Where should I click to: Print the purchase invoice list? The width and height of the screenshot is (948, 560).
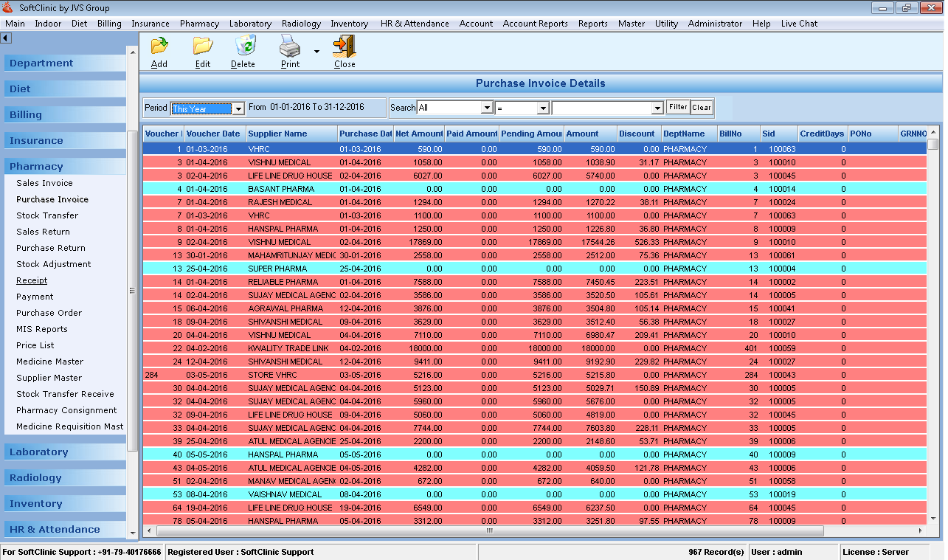(x=289, y=51)
